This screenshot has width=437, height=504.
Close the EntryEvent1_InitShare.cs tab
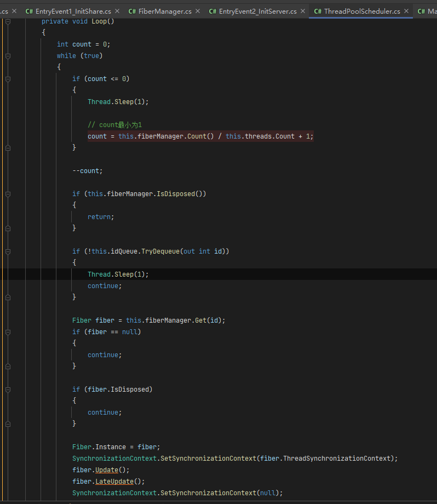coord(117,12)
